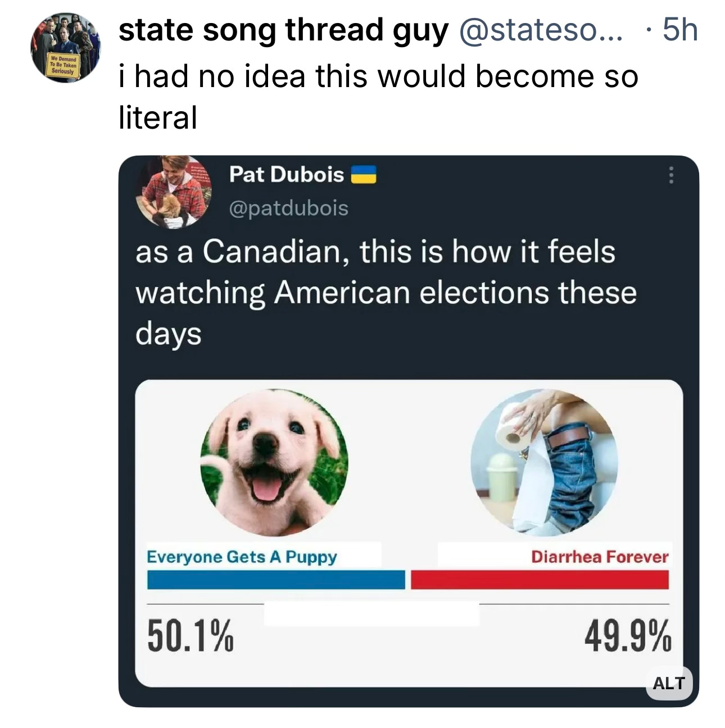The image size is (725, 728).
Task: Open the quoted tweet about American elections
Action: coord(386,292)
